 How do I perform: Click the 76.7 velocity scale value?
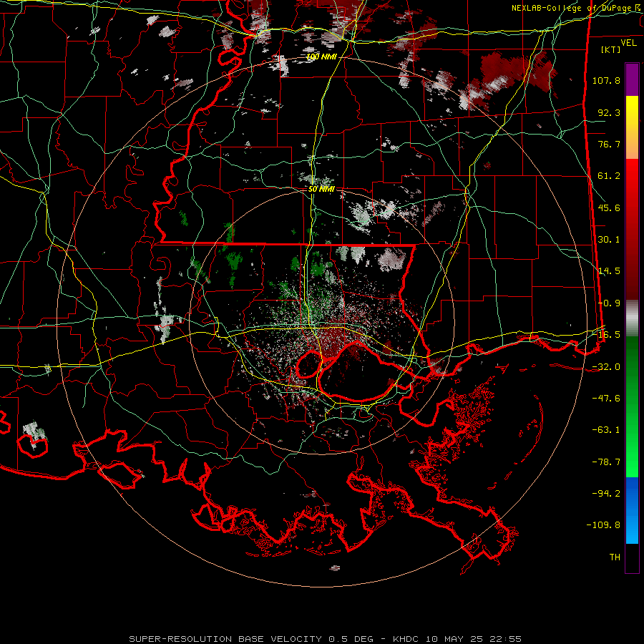coord(609,144)
